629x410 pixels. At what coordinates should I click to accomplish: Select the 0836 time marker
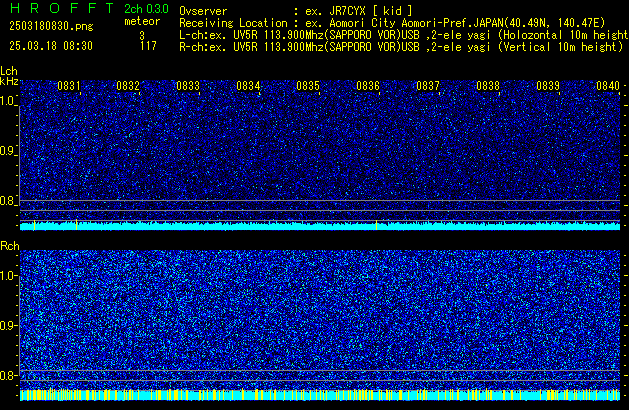tap(368, 86)
